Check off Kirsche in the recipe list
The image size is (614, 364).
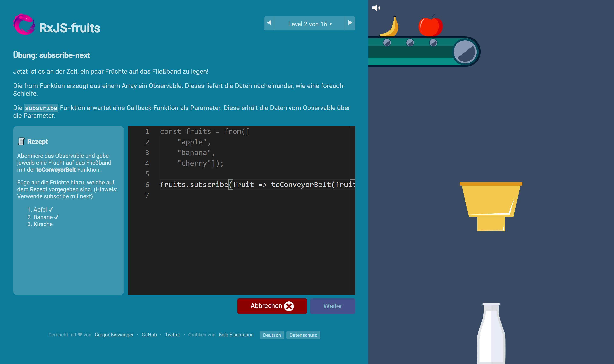(43, 224)
